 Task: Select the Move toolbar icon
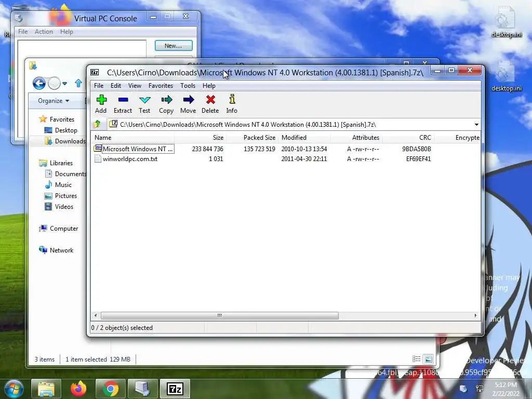(x=188, y=104)
